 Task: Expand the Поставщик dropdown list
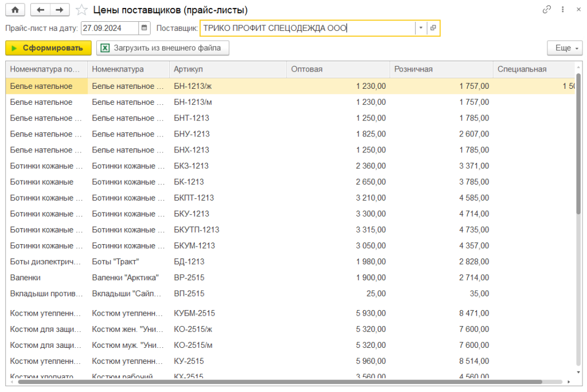click(421, 28)
